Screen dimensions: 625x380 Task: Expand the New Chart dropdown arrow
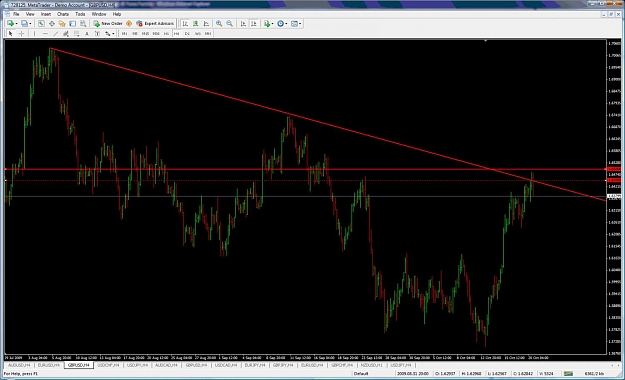(x=16, y=24)
